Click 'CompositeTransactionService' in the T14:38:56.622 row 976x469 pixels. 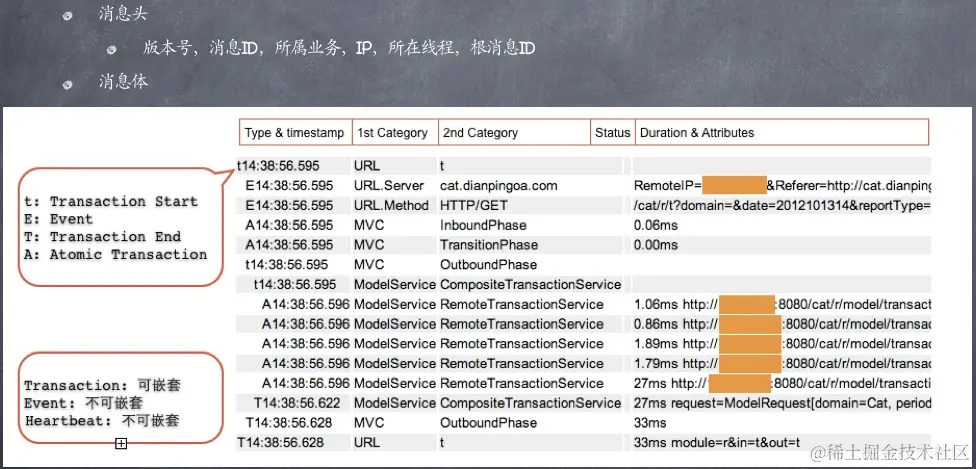(x=530, y=404)
